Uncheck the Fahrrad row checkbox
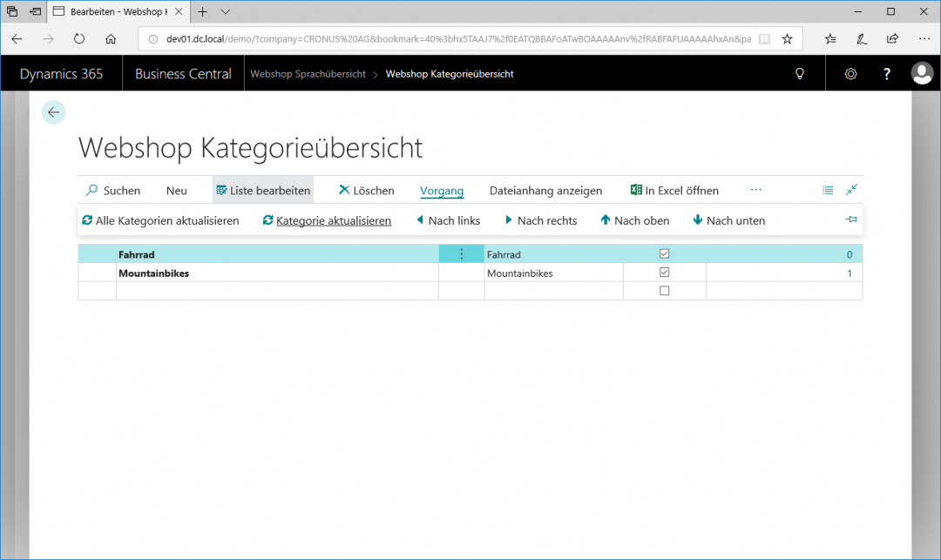941x560 pixels. (x=664, y=253)
